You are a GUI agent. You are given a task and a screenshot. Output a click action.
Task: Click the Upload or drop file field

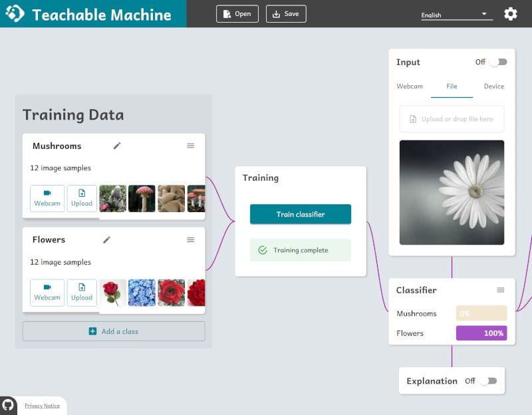coord(452,119)
